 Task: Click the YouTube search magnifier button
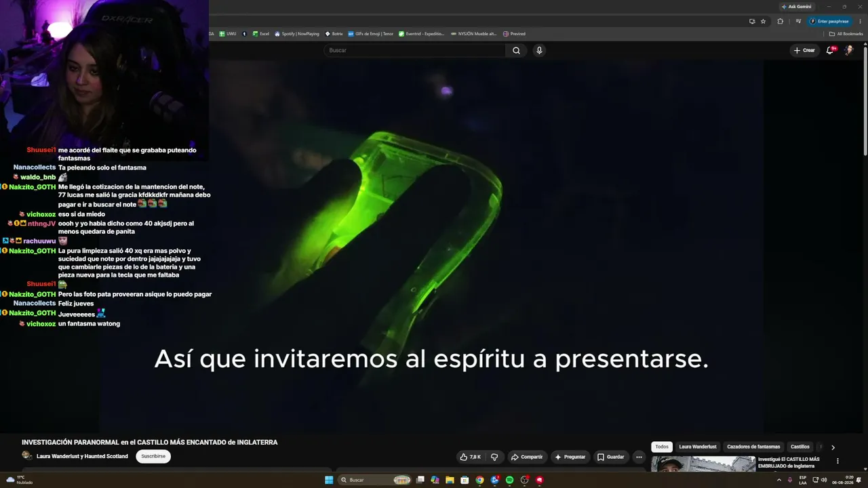point(516,50)
